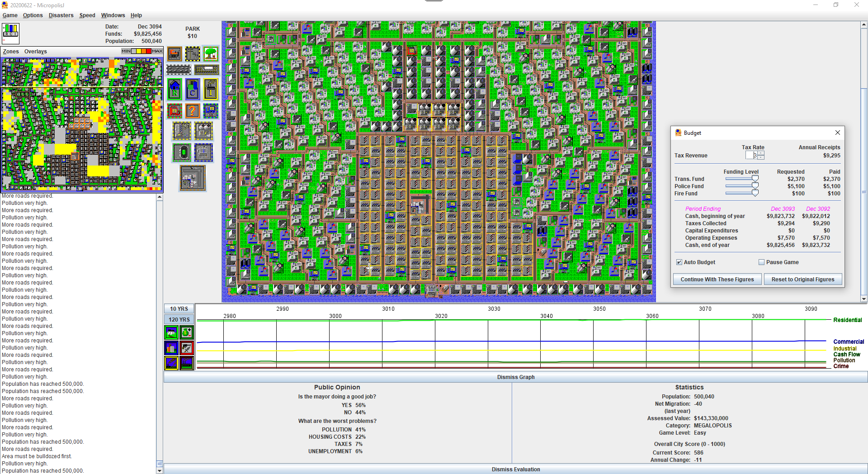This screenshot has height=474, width=868.
Task: Open the Overlays dropdown on the map panel
Action: coord(35,52)
